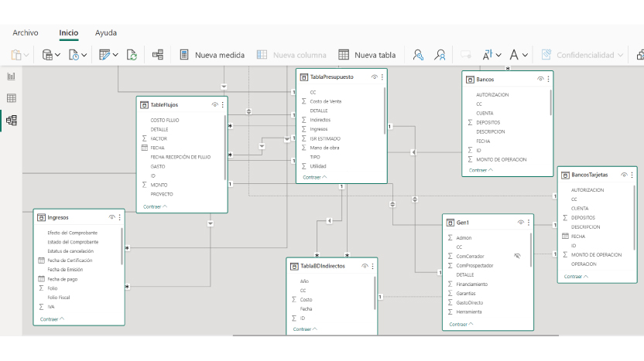Viewport: 644px width, 361px height.
Task: Toggle visibility eye on TablaPresupuesto table
Action: pos(374,77)
